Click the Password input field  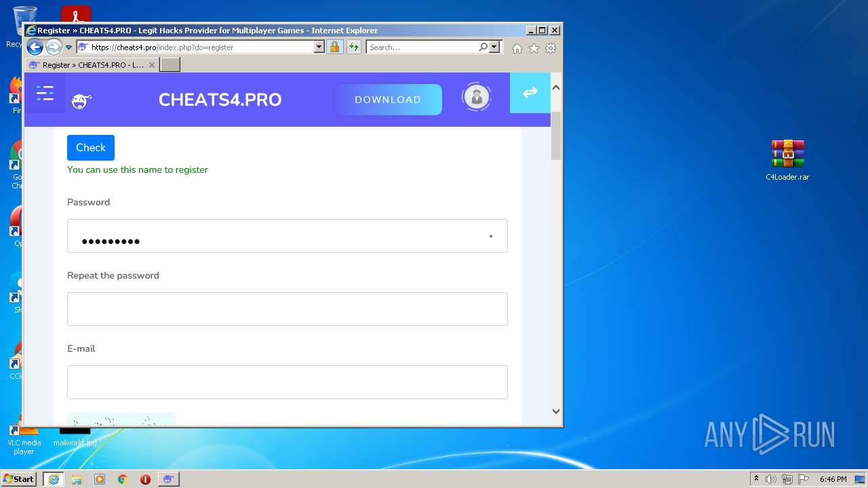click(x=288, y=236)
